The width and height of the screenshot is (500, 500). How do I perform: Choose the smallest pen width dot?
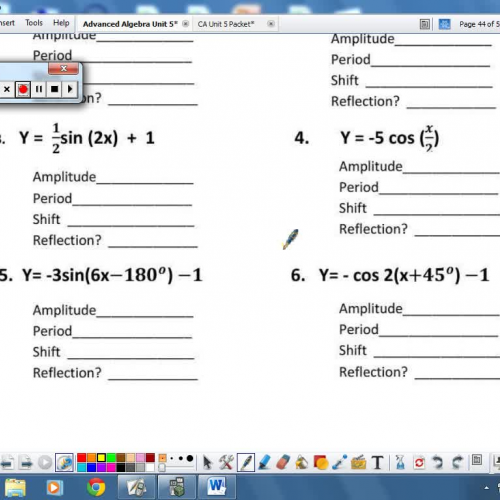(172, 458)
